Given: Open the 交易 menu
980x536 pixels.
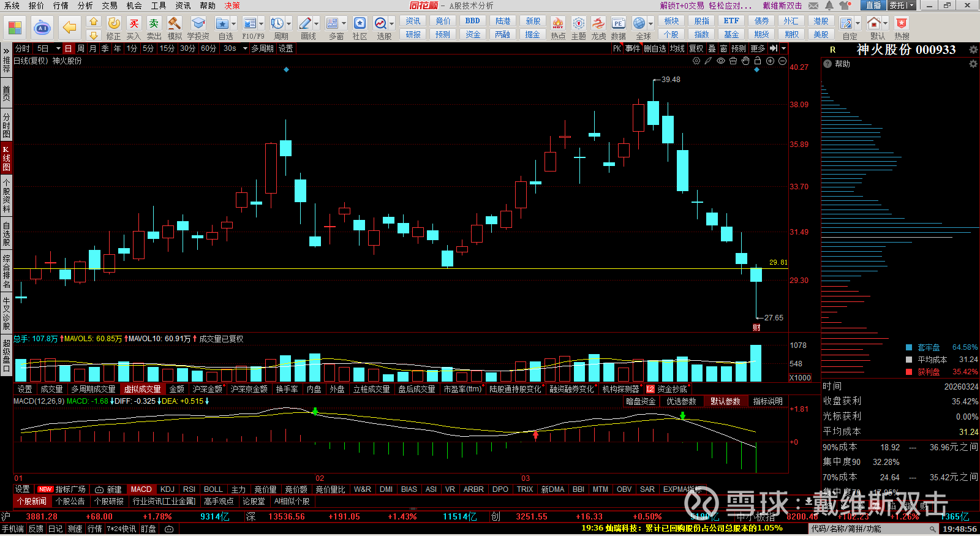Looking at the screenshot, I should point(110,6).
